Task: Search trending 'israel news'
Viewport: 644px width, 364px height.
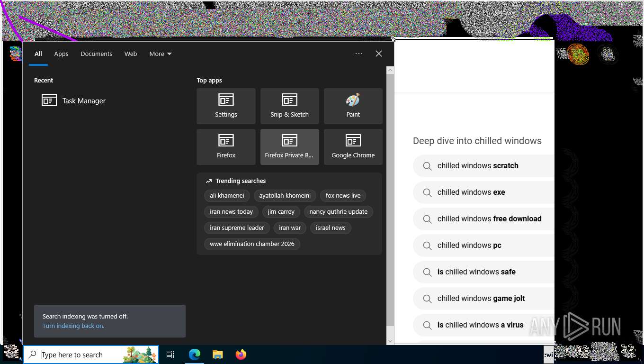Action: (331, 227)
